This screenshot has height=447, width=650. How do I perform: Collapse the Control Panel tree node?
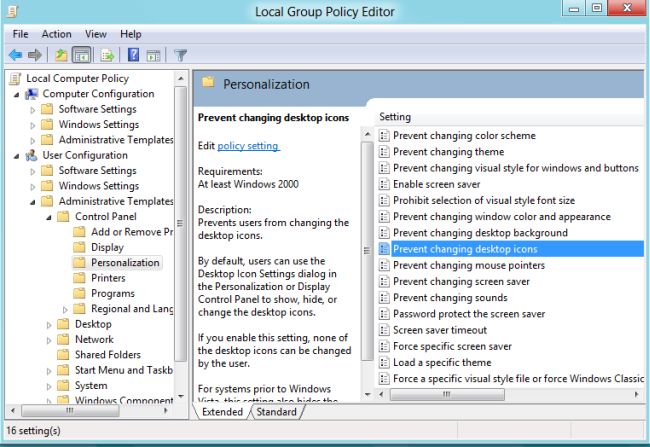pyautogui.click(x=49, y=217)
